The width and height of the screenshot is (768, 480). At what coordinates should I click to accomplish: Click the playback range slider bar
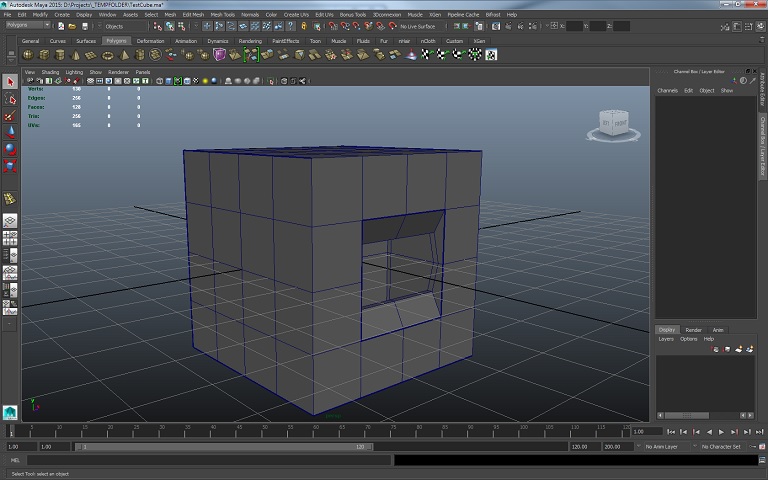(x=225, y=447)
